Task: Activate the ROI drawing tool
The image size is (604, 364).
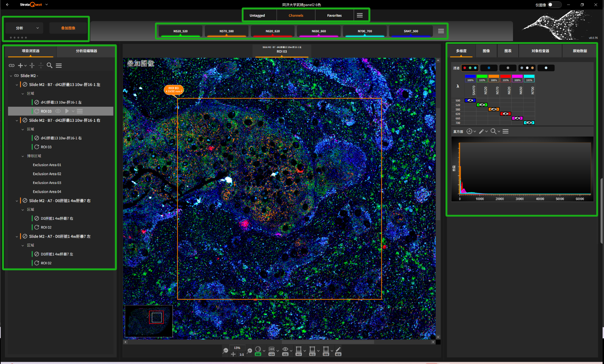Action: (299, 349)
